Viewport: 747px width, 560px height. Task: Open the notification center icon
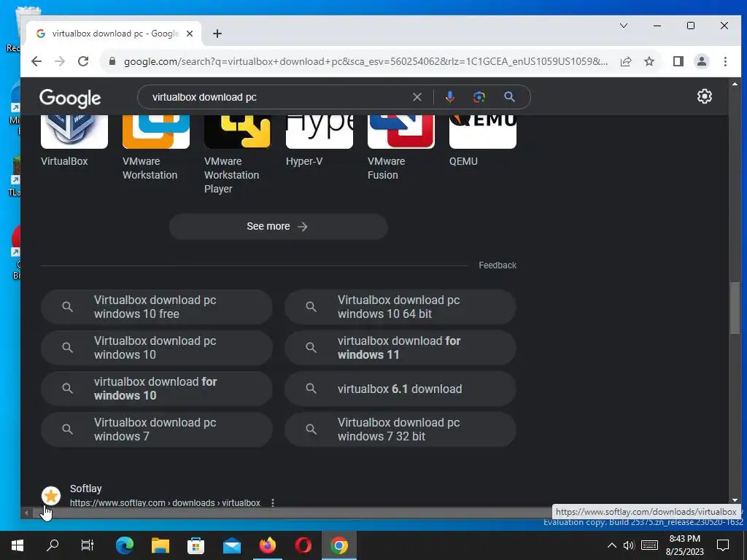point(723,545)
